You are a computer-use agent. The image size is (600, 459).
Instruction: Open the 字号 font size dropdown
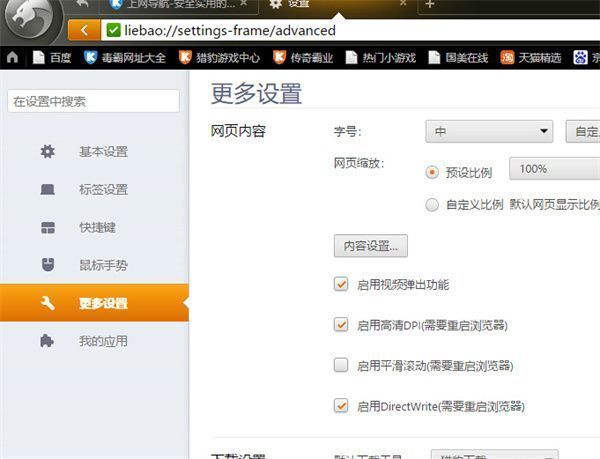point(489,131)
